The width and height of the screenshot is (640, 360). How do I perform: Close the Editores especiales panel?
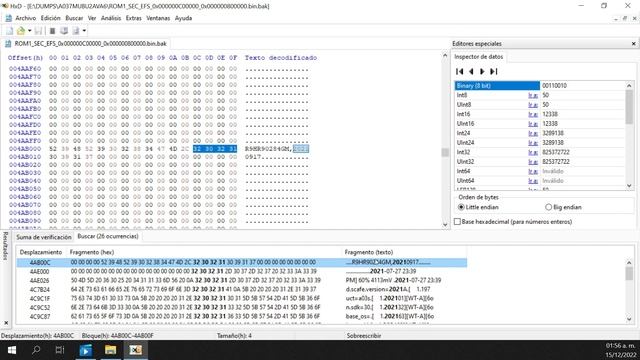633,44
